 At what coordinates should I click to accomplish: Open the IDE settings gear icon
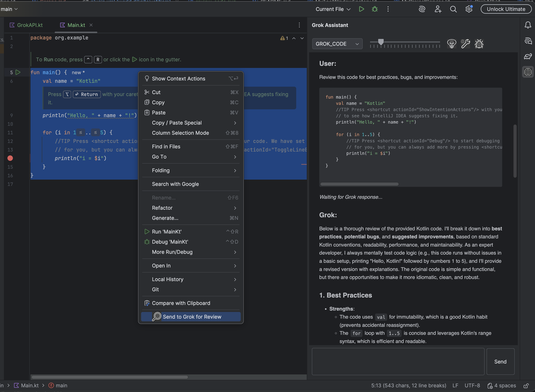[469, 9]
